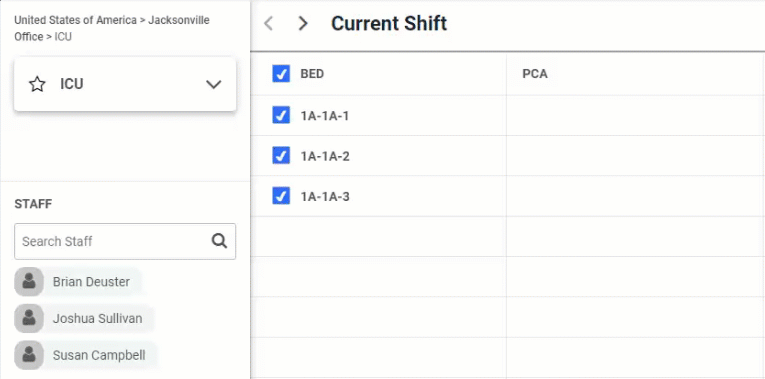The height and width of the screenshot is (379, 765).
Task: Click the BED column header label
Action: coord(312,74)
